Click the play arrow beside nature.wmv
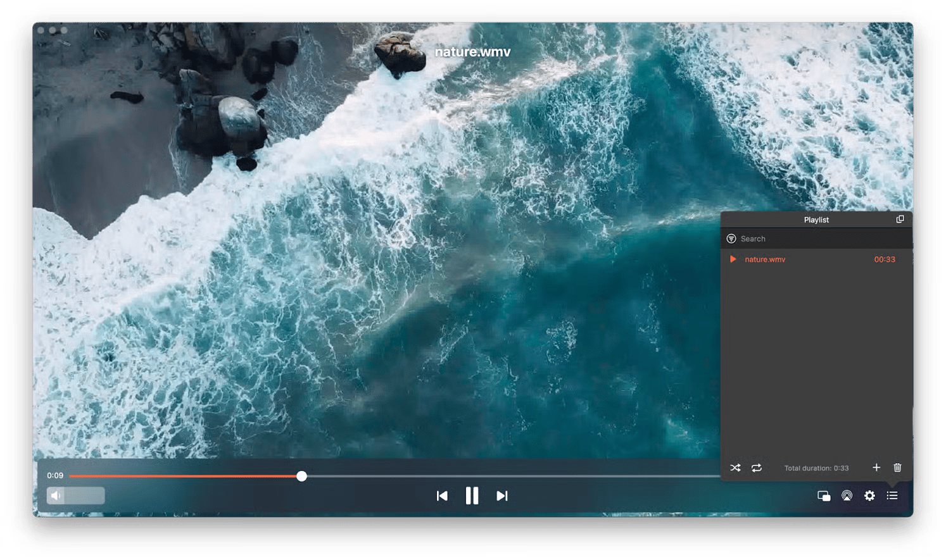 pos(733,259)
